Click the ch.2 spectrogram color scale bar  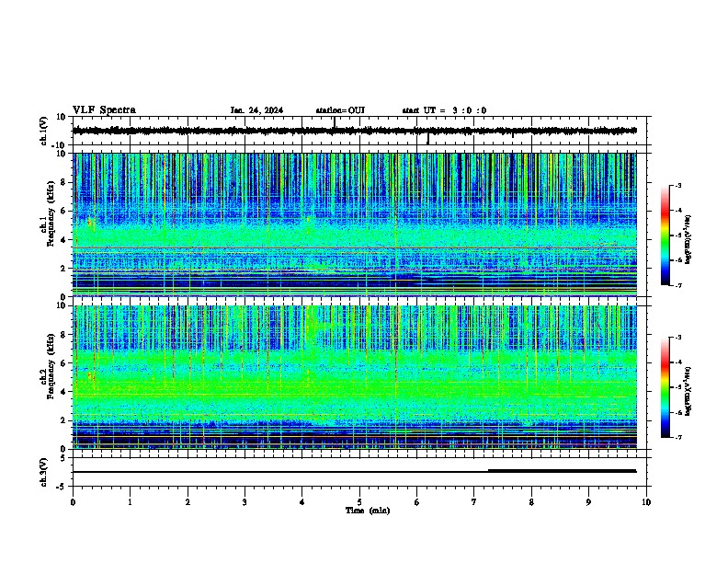click(x=665, y=387)
